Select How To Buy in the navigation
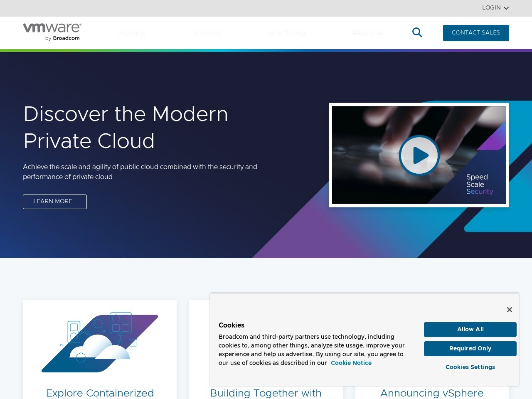The height and width of the screenshot is (399, 532). point(287,33)
